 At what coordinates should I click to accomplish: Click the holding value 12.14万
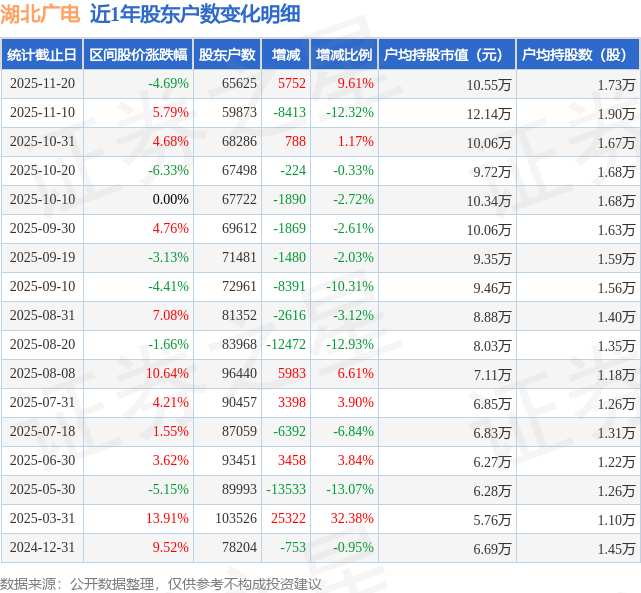(489, 114)
